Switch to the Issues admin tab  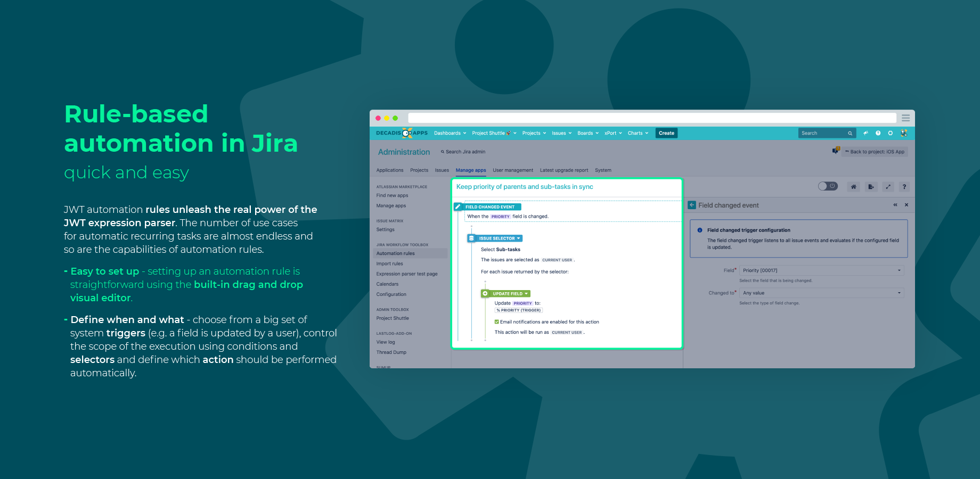coord(442,170)
